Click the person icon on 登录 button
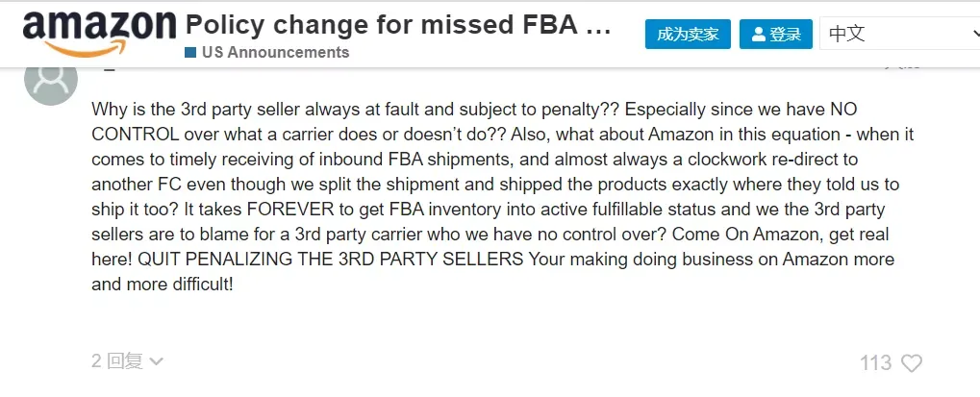 coord(758,35)
